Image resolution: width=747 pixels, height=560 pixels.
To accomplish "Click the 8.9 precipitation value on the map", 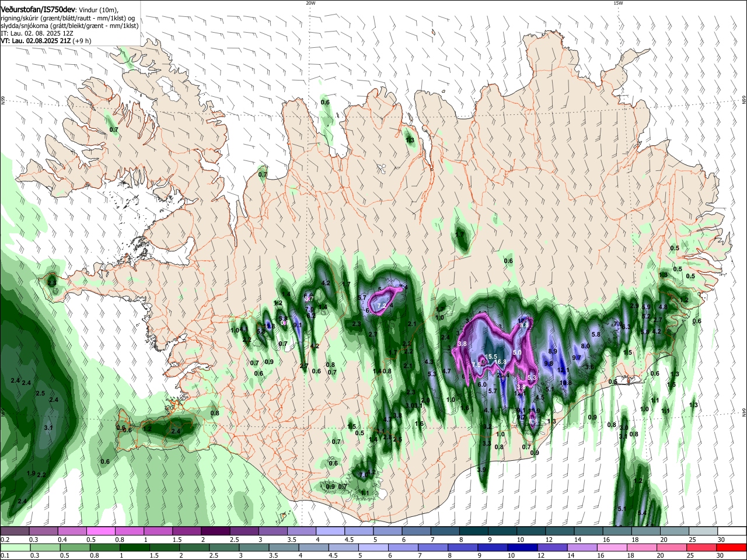I will coord(553,351).
